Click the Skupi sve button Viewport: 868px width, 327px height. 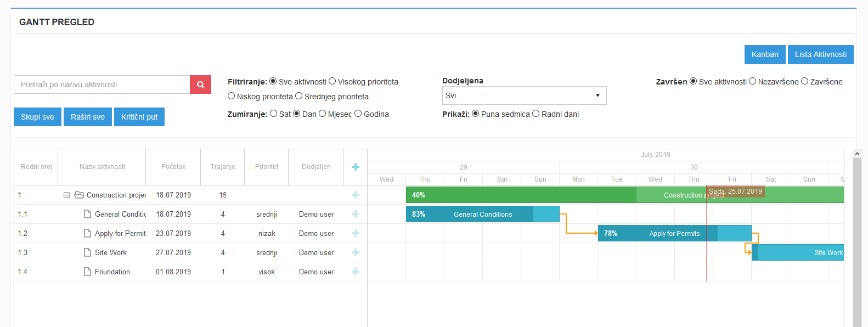tap(37, 117)
